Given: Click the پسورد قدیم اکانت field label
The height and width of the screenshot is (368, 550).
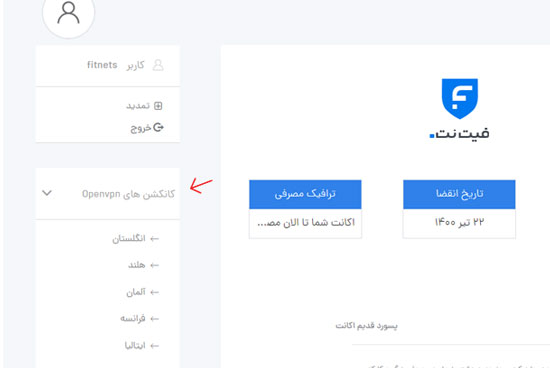Looking at the screenshot, I should pos(367,326).
